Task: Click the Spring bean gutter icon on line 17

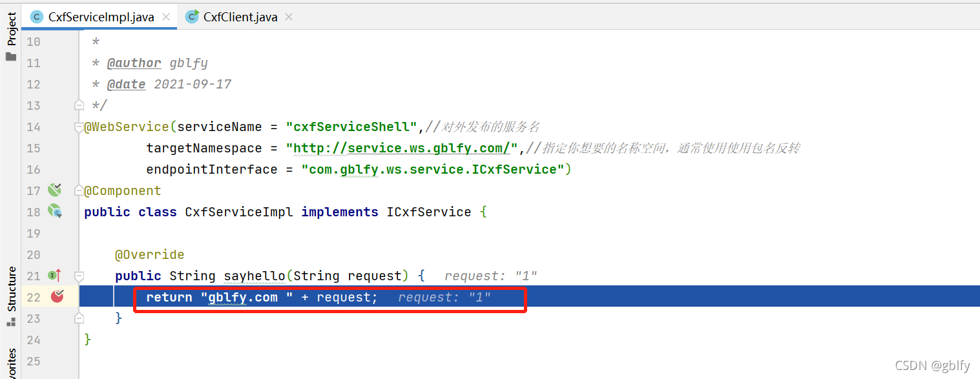Action: tap(55, 190)
